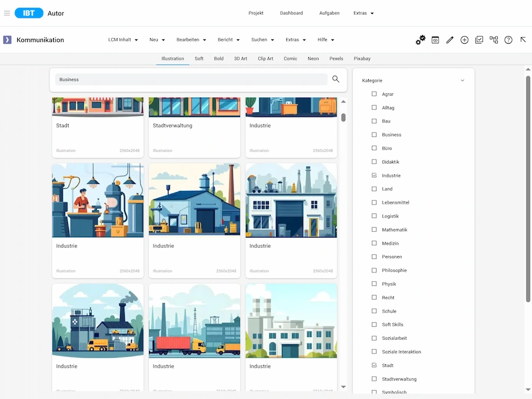Click the magnifier search icon

tap(336, 79)
